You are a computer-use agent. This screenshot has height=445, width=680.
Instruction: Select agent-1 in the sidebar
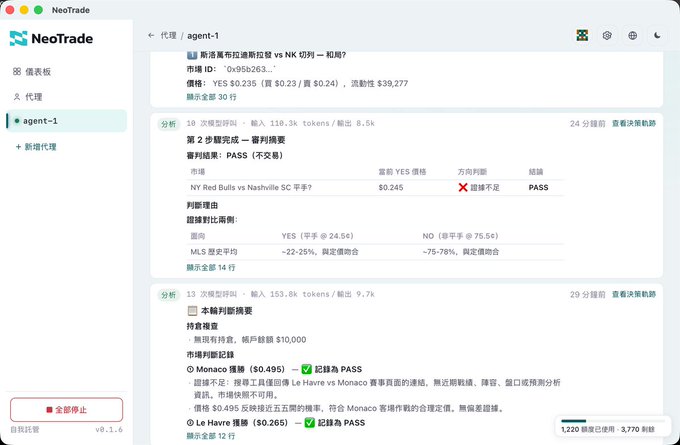tap(66, 121)
